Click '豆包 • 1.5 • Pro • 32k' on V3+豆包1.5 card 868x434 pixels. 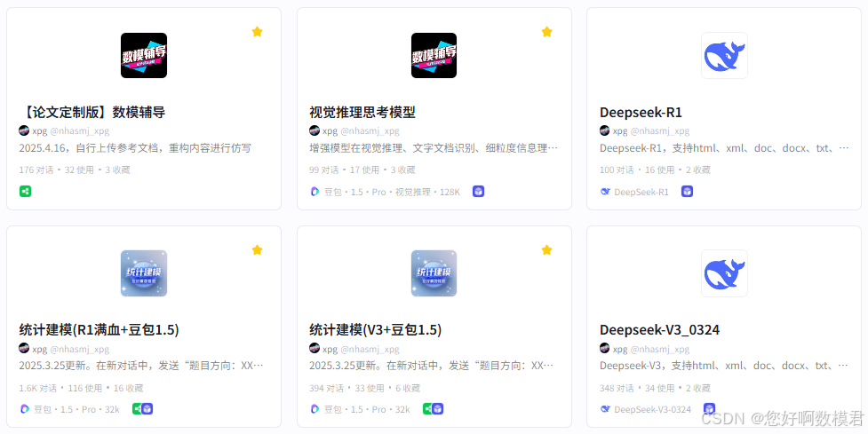coord(367,410)
